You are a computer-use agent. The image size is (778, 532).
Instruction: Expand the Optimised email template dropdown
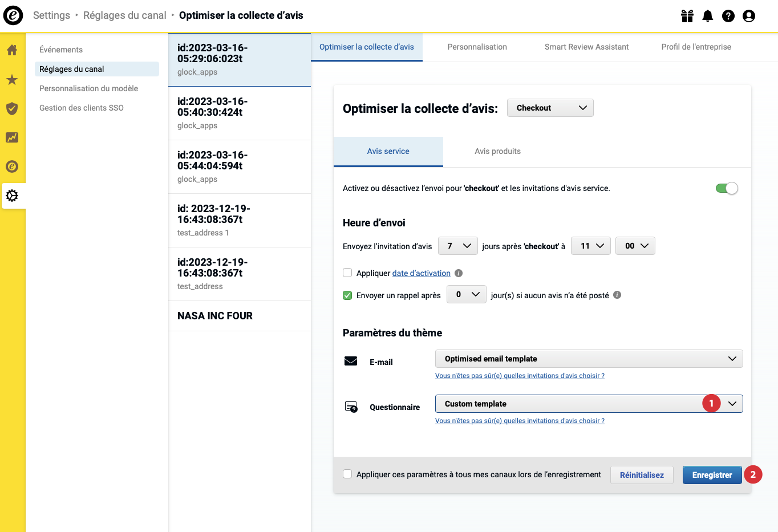589,359
